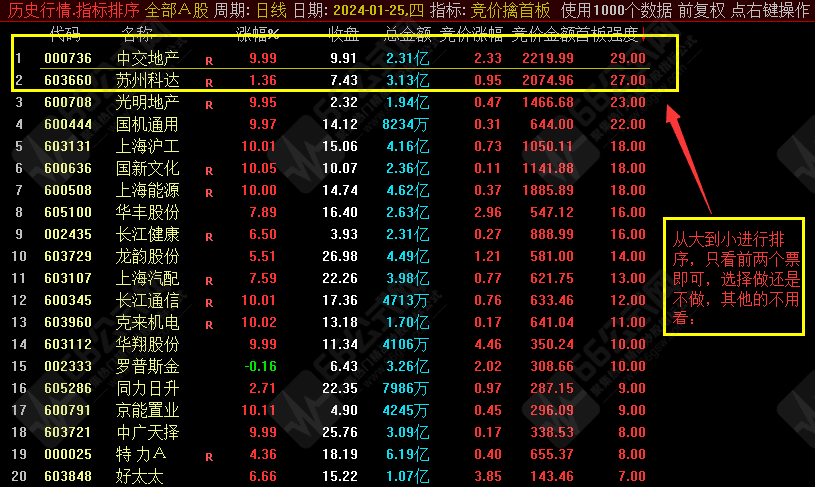815x487 pixels.
Task: Click the R marker in 长江健康 row
Action: pos(209,237)
